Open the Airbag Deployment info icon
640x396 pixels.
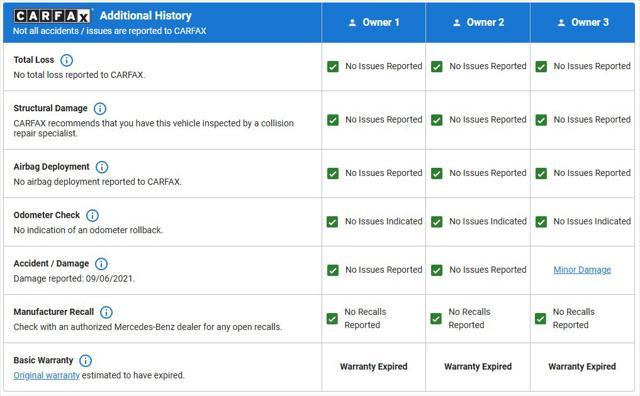102,167
